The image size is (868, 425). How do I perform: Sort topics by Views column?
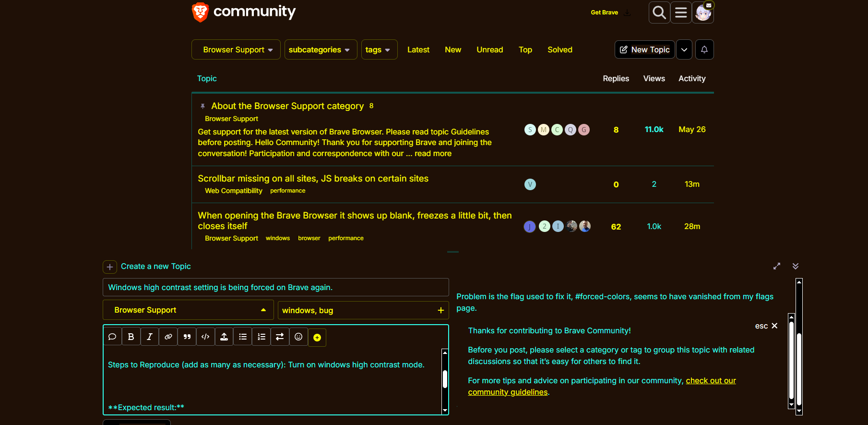coord(654,78)
